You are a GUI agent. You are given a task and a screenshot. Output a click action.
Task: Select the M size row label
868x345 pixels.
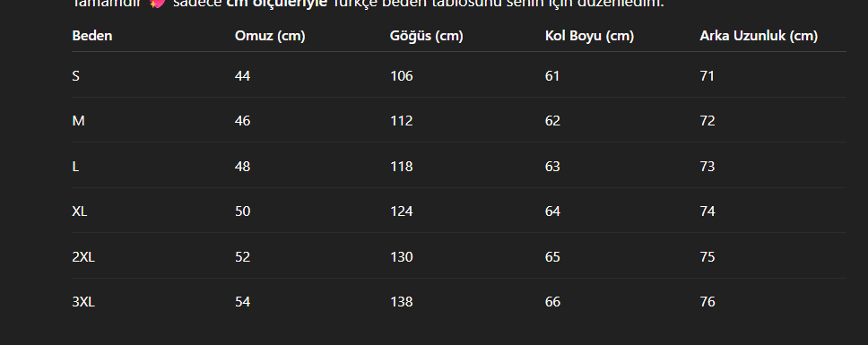point(78,121)
